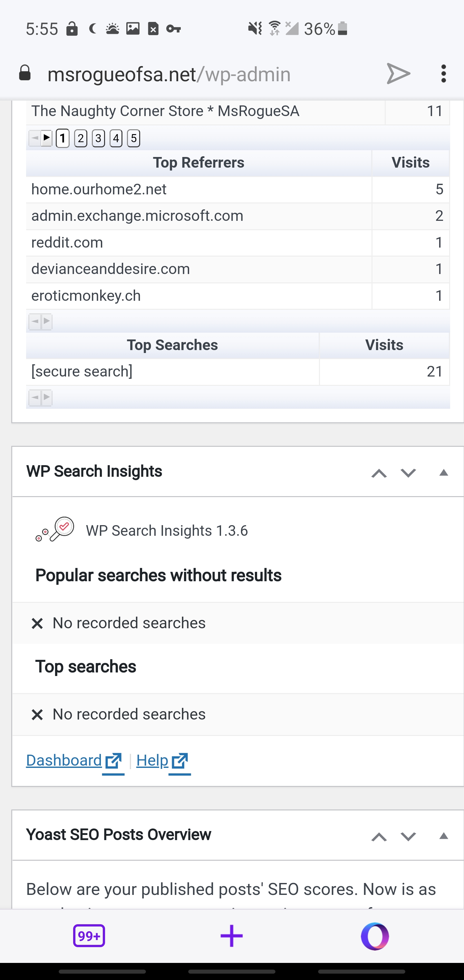This screenshot has height=980, width=464.
Task: Click next page arrow under top pages table
Action: [46, 138]
